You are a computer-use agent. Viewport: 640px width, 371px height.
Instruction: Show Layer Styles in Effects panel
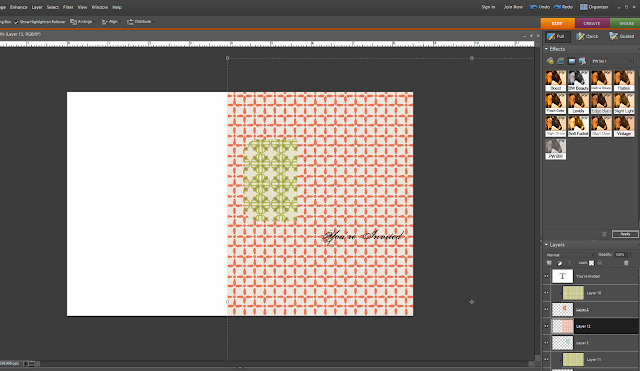coord(561,61)
